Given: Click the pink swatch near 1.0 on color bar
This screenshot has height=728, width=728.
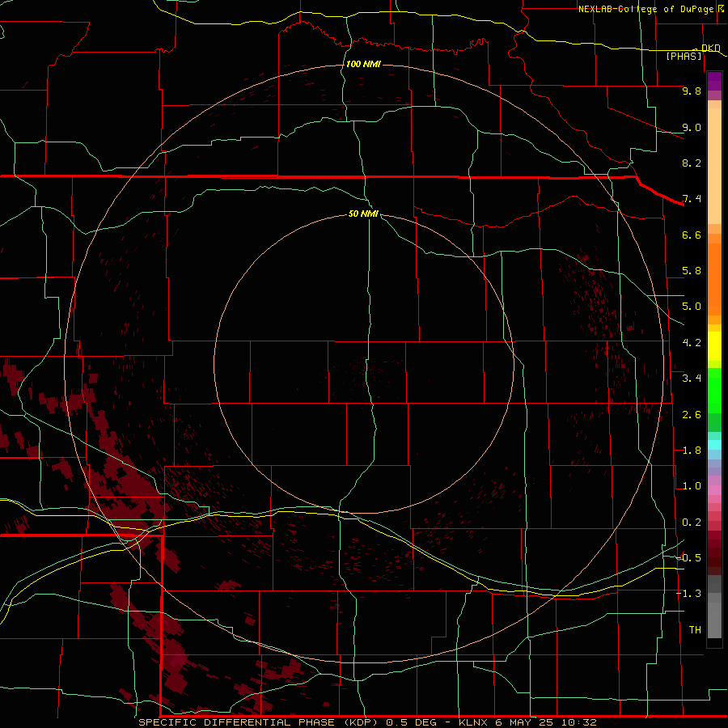Looking at the screenshot, I should pos(714,490).
